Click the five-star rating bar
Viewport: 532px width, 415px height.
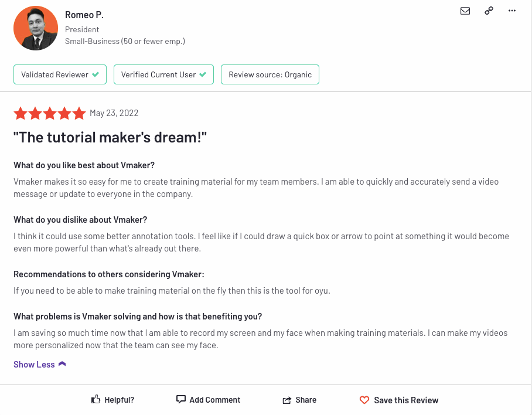(x=50, y=113)
